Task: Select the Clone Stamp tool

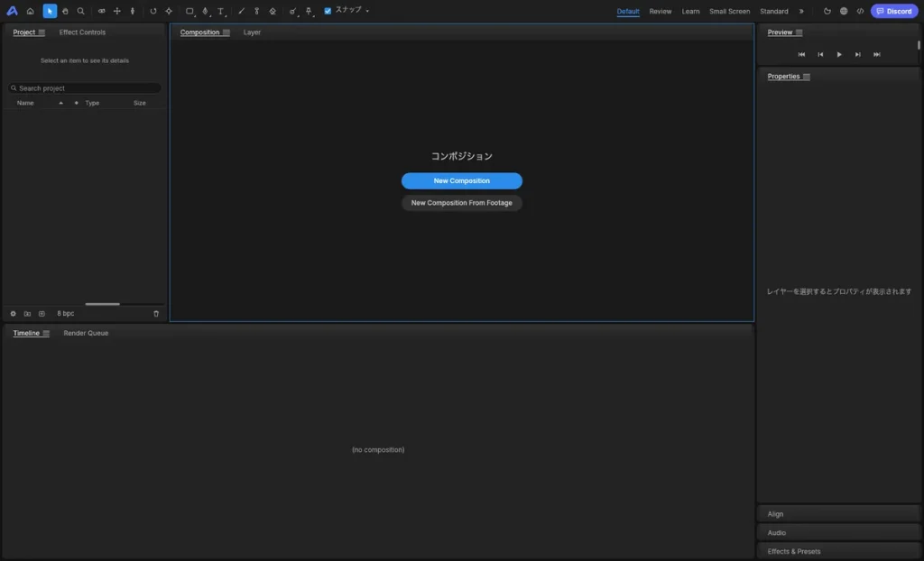Action: pyautogui.click(x=256, y=11)
